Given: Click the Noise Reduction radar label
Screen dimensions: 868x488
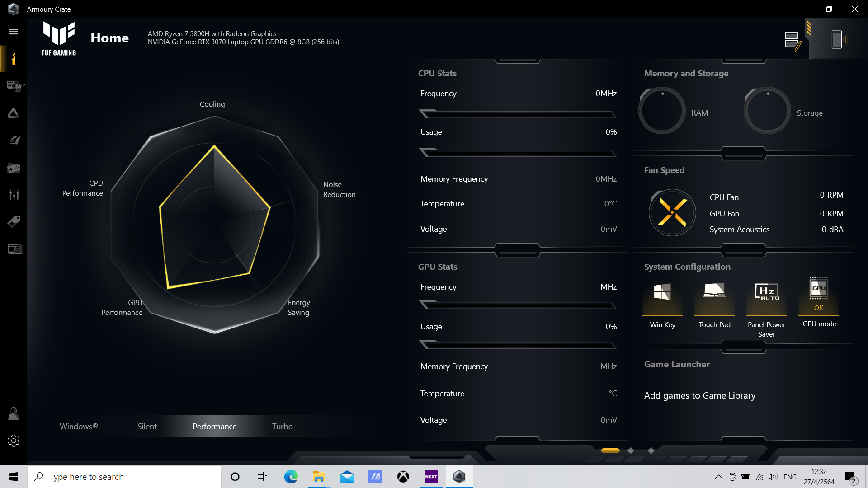Looking at the screenshot, I should [339, 189].
